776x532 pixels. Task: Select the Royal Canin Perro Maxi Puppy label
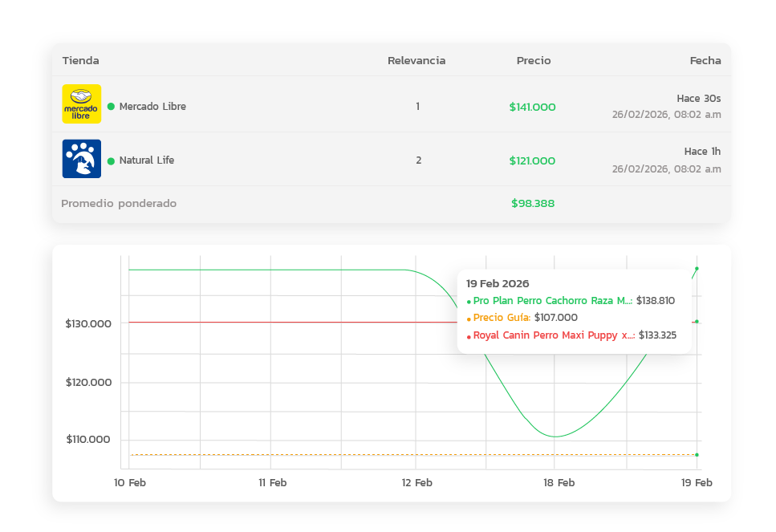(555, 335)
